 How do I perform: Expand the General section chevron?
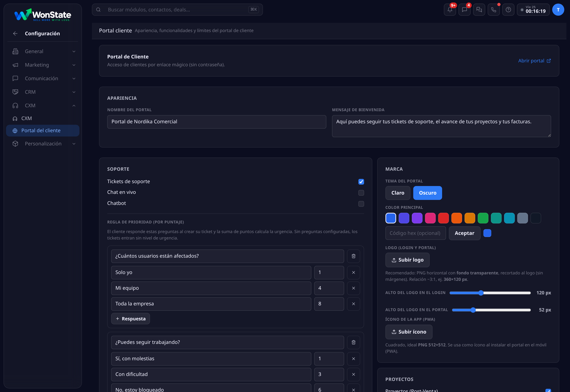[x=74, y=51]
